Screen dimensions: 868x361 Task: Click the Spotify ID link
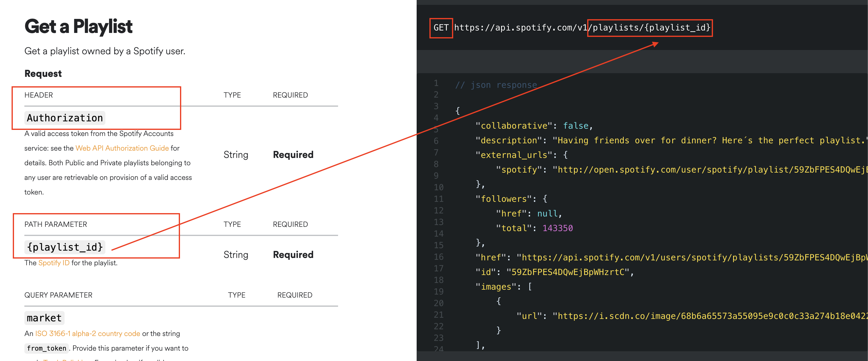pyautogui.click(x=54, y=263)
